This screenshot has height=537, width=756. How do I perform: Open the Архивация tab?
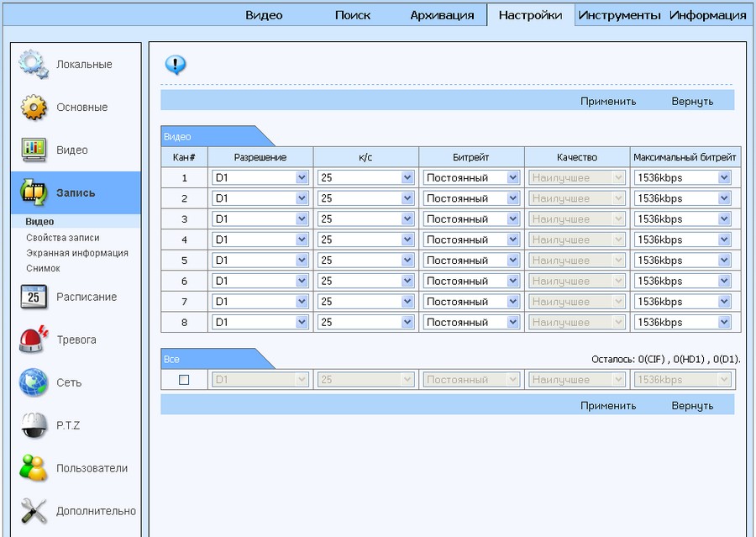(x=442, y=15)
